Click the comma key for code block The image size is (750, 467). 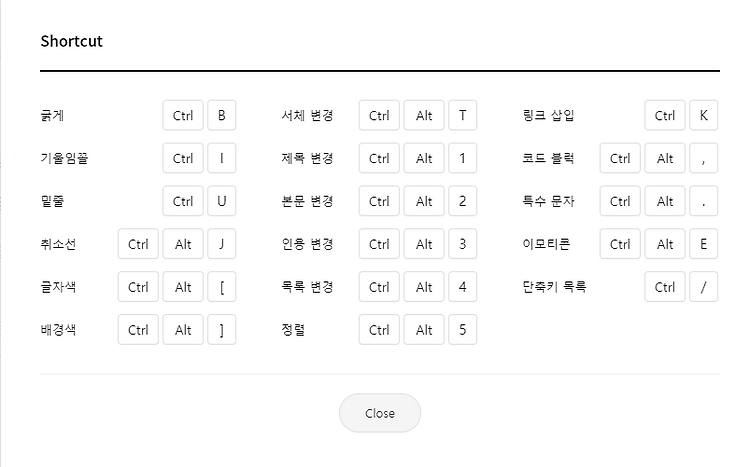[x=704, y=158]
